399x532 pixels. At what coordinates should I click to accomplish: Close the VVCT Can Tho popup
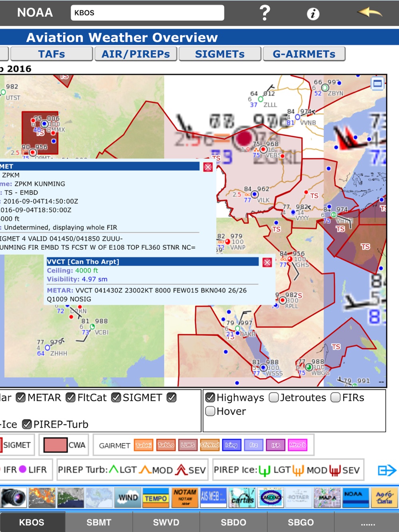pyautogui.click(x=267, y=262)
